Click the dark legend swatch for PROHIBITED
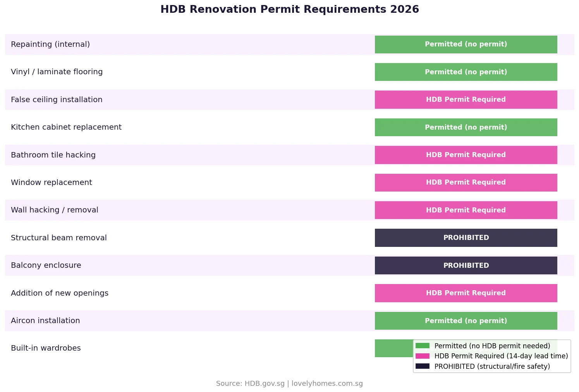Viewport: 579px width, 392px height. 423,366
